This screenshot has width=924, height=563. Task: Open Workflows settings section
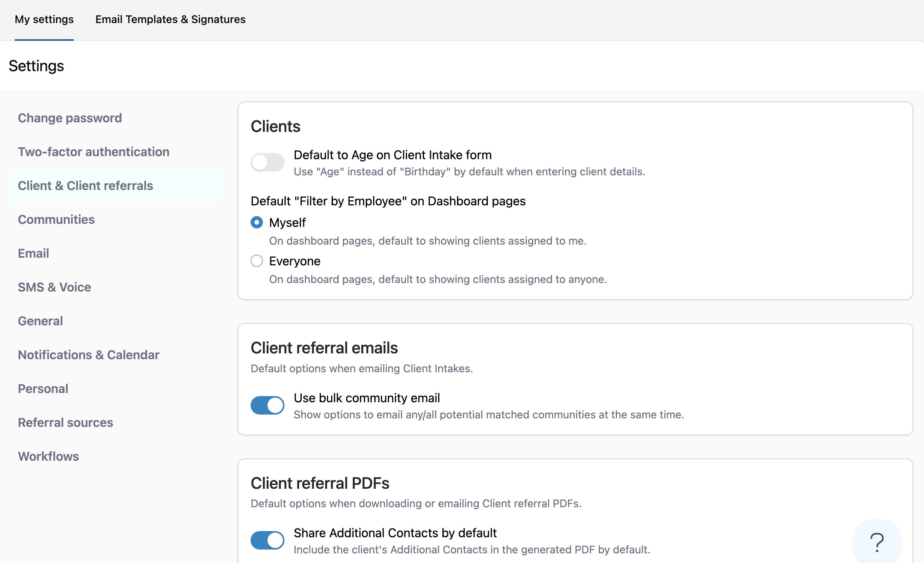click(x=48, y=456)
